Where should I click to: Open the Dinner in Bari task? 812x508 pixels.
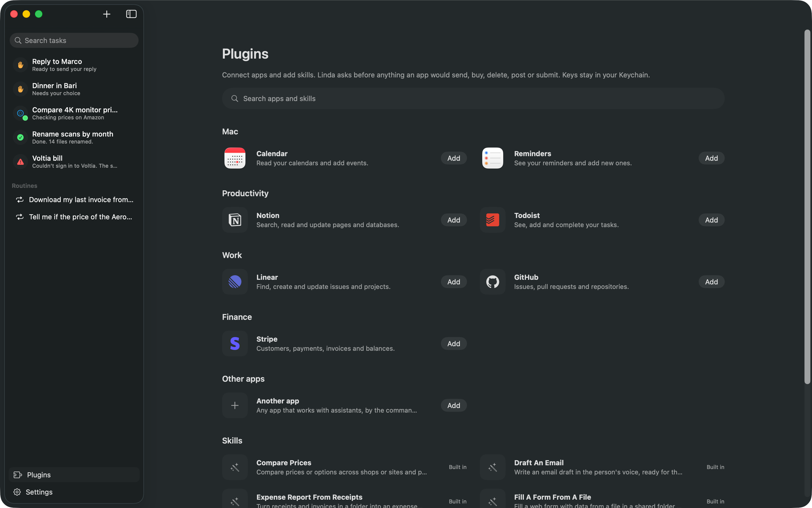pyautogui.click(x=74, y=89)
